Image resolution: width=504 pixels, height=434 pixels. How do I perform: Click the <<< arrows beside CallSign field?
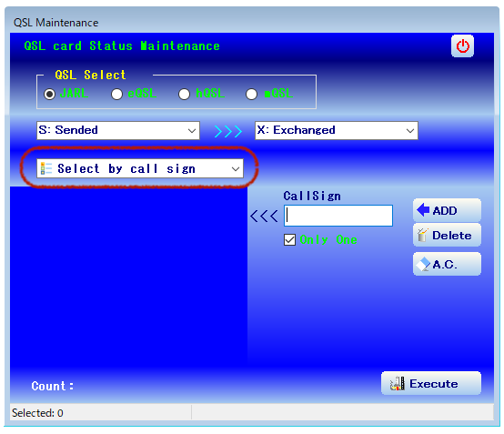point(264,216)
